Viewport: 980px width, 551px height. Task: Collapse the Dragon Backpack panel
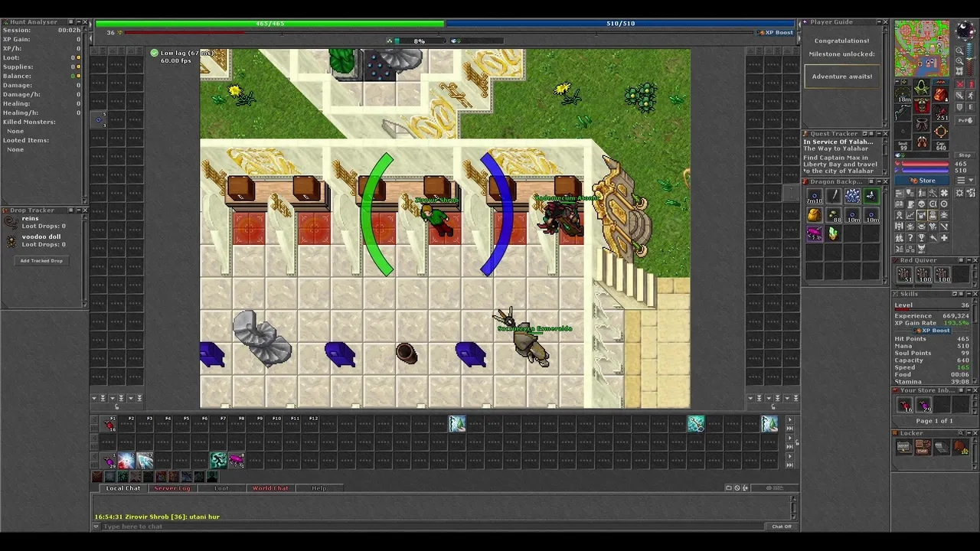click(878, 182)
